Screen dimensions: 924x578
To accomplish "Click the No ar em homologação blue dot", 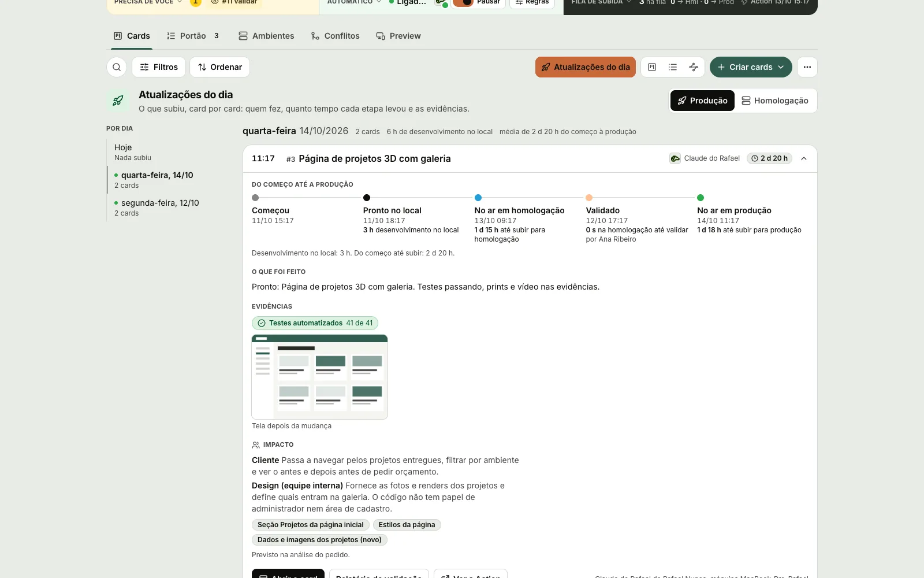I will click(478, 198).
